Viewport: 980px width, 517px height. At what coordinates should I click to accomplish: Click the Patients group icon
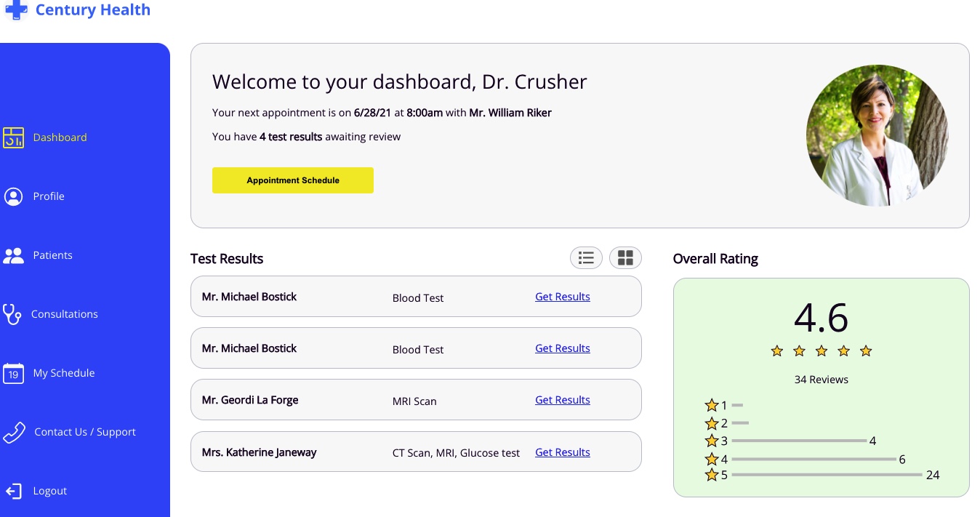(x=13, y=255)
